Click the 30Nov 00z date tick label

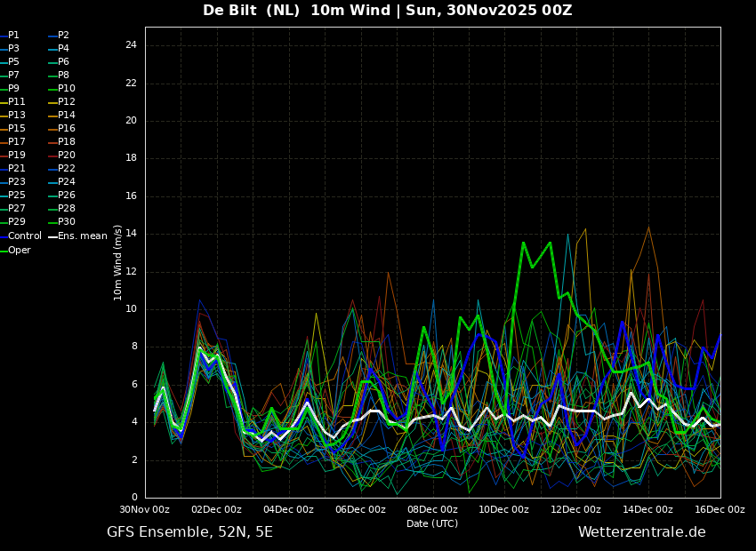[145, 510]
